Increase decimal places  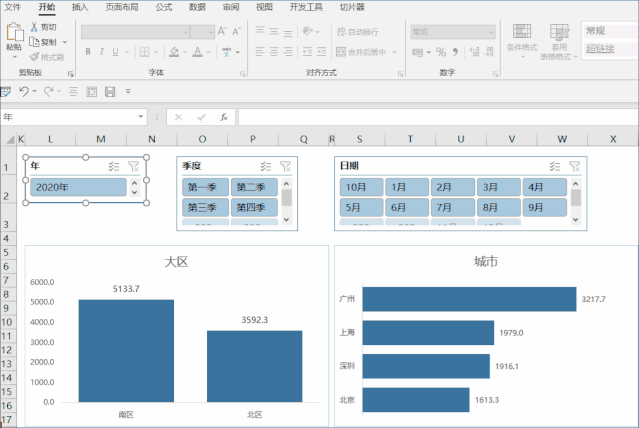click(475, 52)
